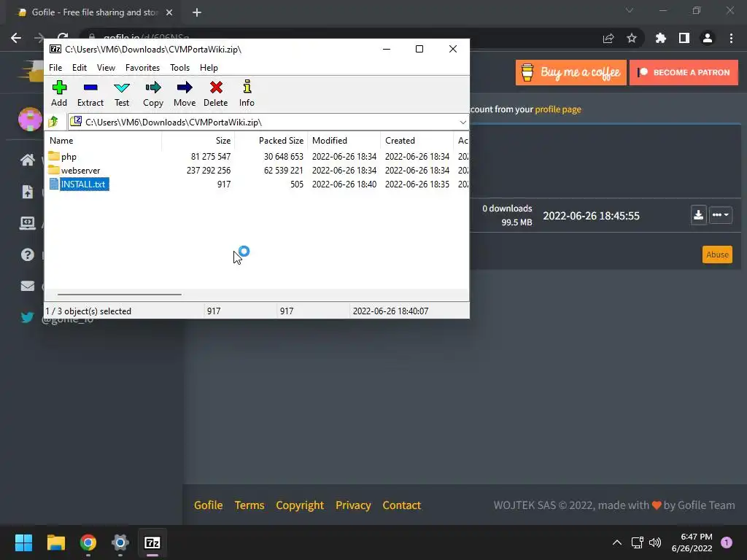Open the Windows Start menu
Screen dimensions: 747x560
tap(23, 542)
